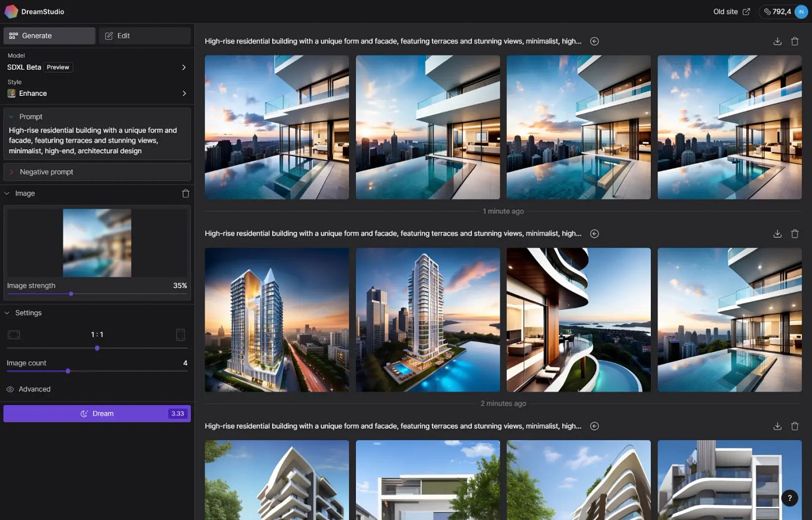Click the 3.33 credit cost on Dream
Viewport: 812px width, 520px height.
coord(177,414)
